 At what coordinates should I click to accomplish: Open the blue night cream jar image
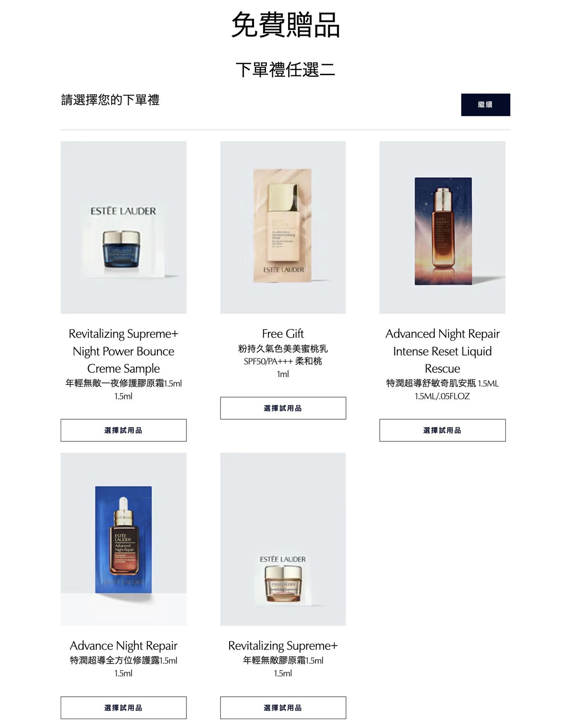tap(123, 227)
